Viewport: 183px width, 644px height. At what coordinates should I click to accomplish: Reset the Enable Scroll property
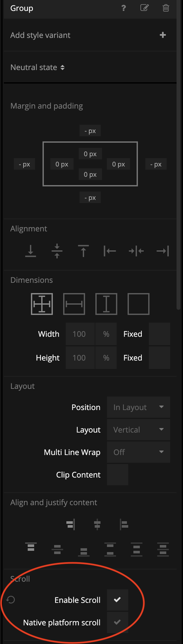11,600
